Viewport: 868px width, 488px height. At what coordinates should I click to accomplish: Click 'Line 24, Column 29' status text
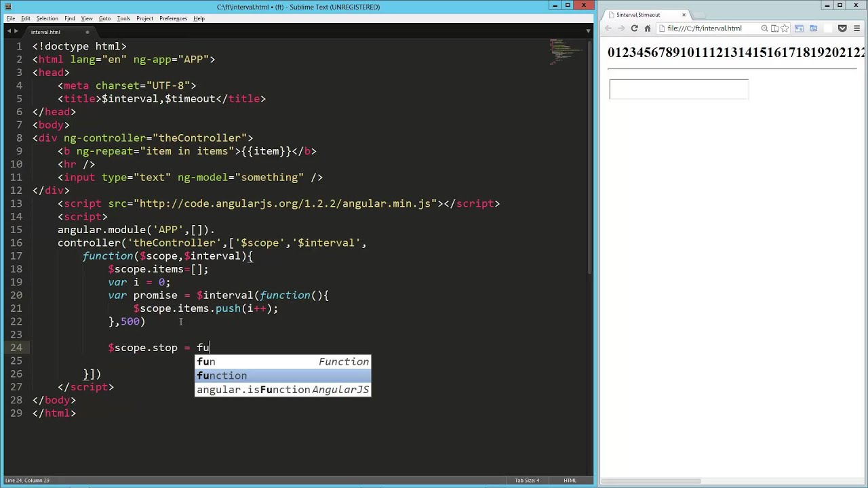pyautogui.click(x=27, y=481)
